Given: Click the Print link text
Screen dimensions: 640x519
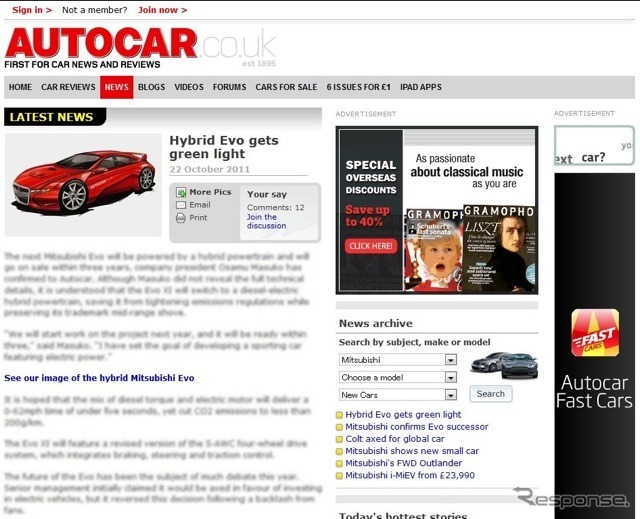Looking at the screenshot, I should (198, 218).
